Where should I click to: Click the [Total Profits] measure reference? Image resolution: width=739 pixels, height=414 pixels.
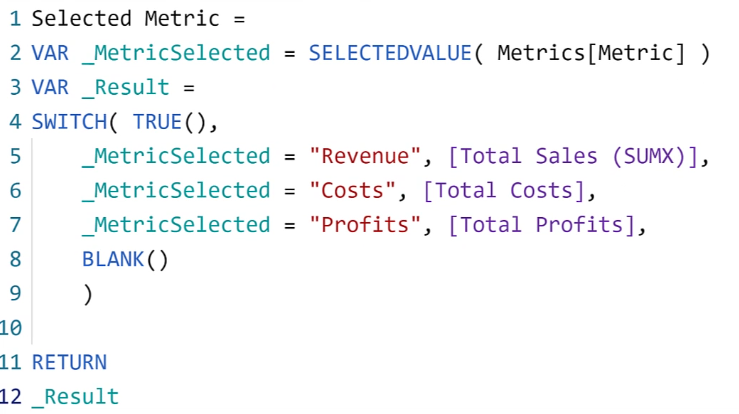point(542,225)
